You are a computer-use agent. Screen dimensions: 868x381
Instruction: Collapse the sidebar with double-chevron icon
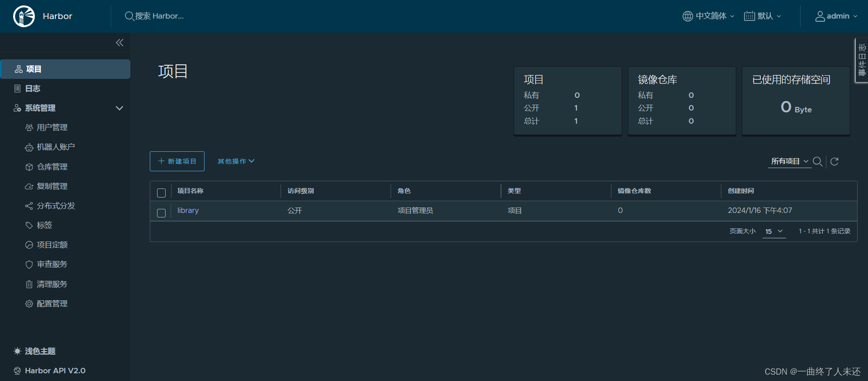[x=119, y=43]
